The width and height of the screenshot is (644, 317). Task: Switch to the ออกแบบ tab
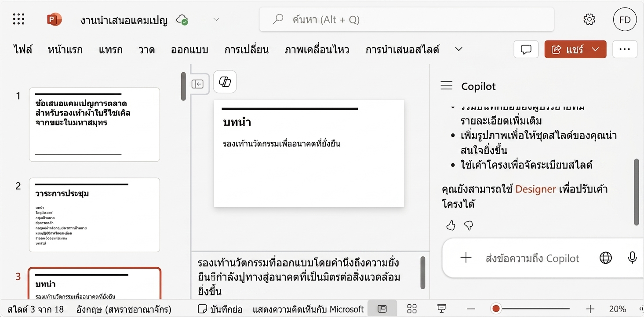point(189,49)
